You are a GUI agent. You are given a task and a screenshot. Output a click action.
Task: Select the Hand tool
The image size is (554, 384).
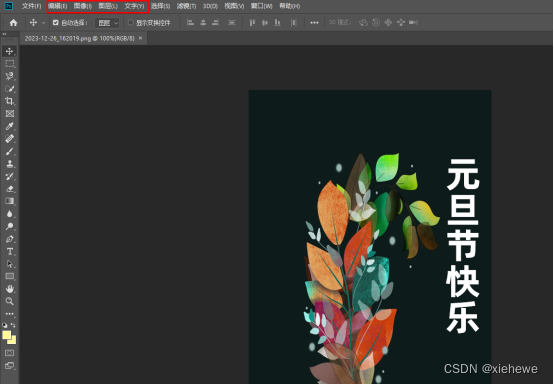[10, 289]
